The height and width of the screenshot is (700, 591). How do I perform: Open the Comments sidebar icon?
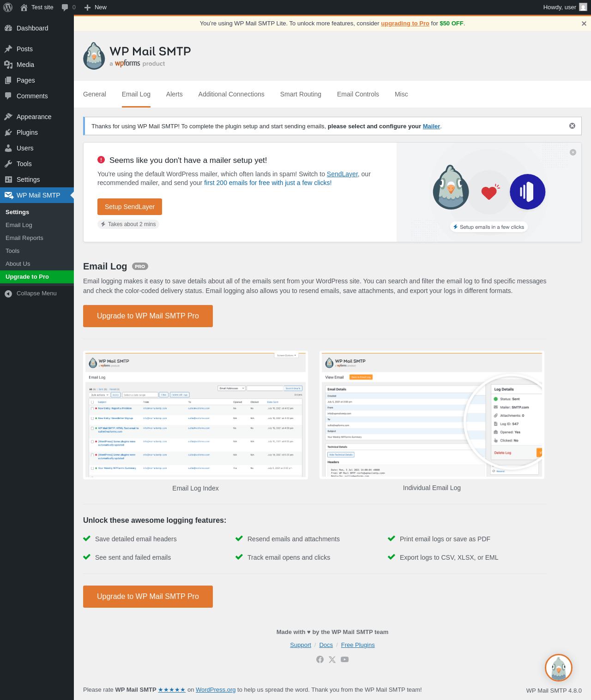click(8, 96)
